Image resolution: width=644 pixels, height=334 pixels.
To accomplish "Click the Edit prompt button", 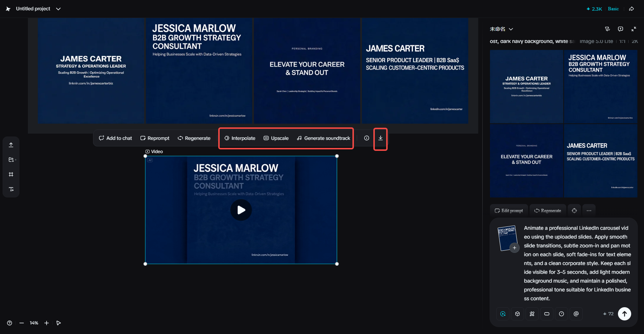I will coord(509,211).
